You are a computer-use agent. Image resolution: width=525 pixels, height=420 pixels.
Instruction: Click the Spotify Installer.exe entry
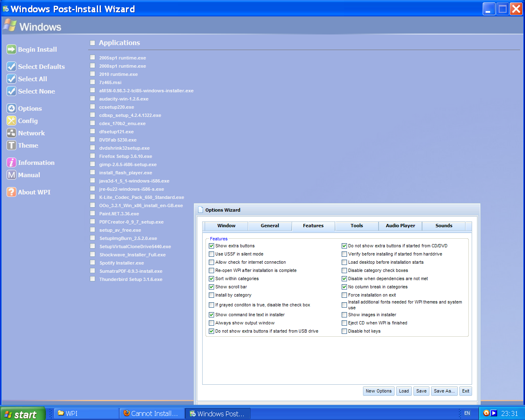121,263
